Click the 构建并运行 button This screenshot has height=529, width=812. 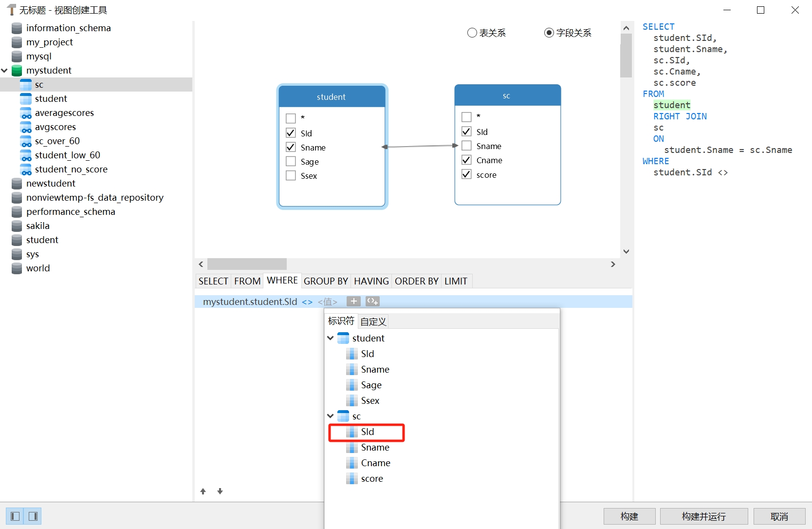pyautogui.click(x=703, y=516)
